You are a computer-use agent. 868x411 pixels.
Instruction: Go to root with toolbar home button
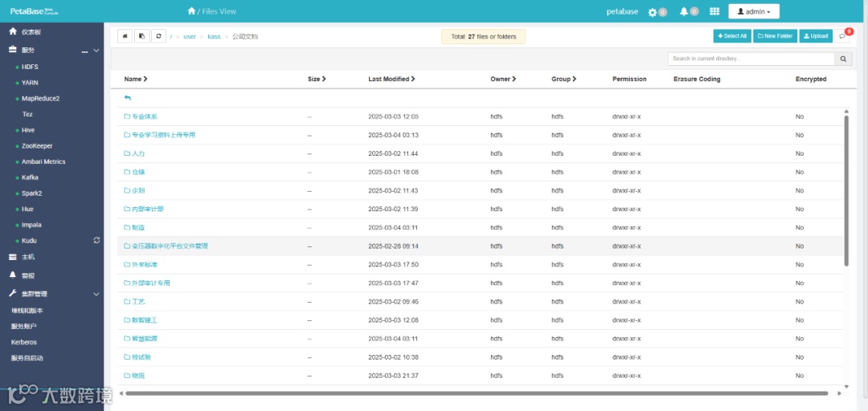coord(125,36)
